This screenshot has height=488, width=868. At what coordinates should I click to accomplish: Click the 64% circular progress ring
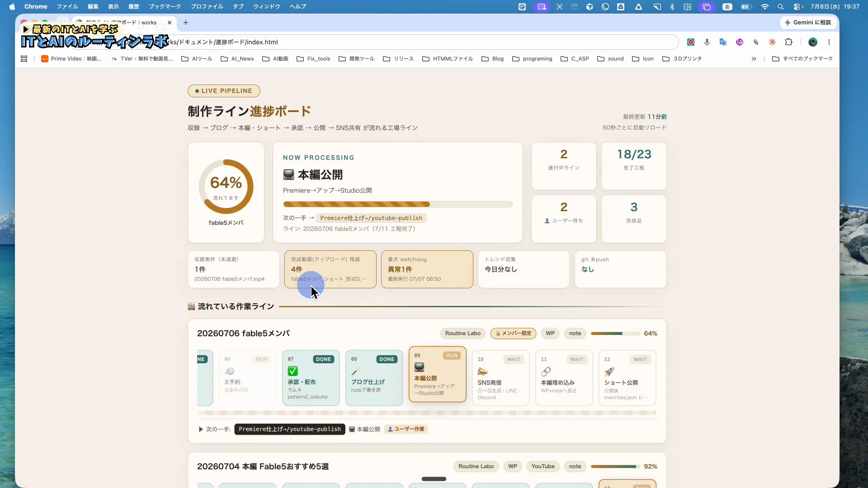tap(226, 187)
